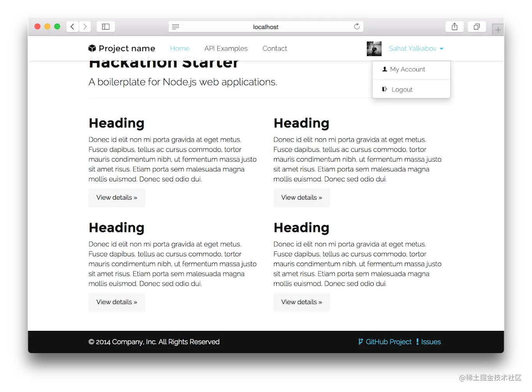Click the logout icon in dropdown
Image resolution: width=532 pixels, height=392 pixels.
click(x=385, y=89)
